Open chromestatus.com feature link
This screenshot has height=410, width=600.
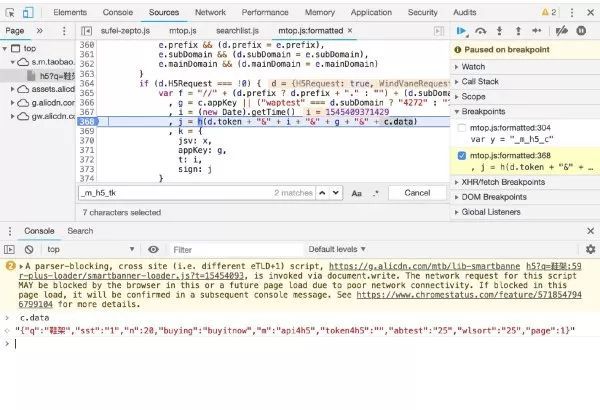click(x=469, y=295)
